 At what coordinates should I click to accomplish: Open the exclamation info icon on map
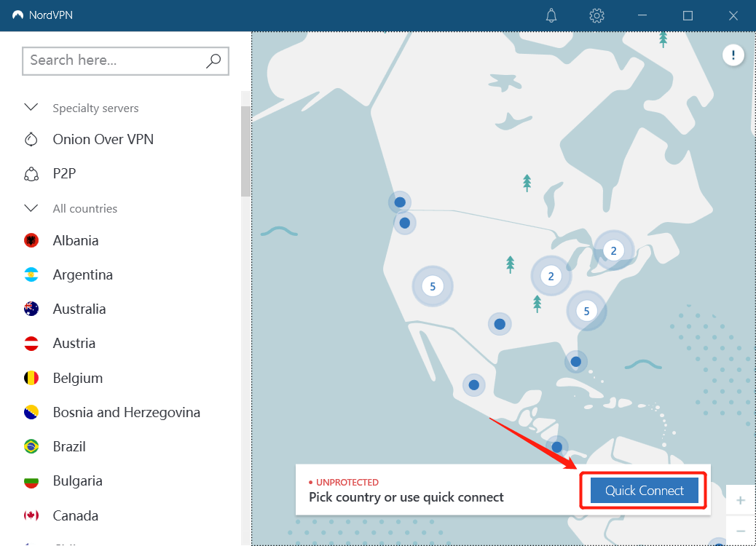[733, 55]
